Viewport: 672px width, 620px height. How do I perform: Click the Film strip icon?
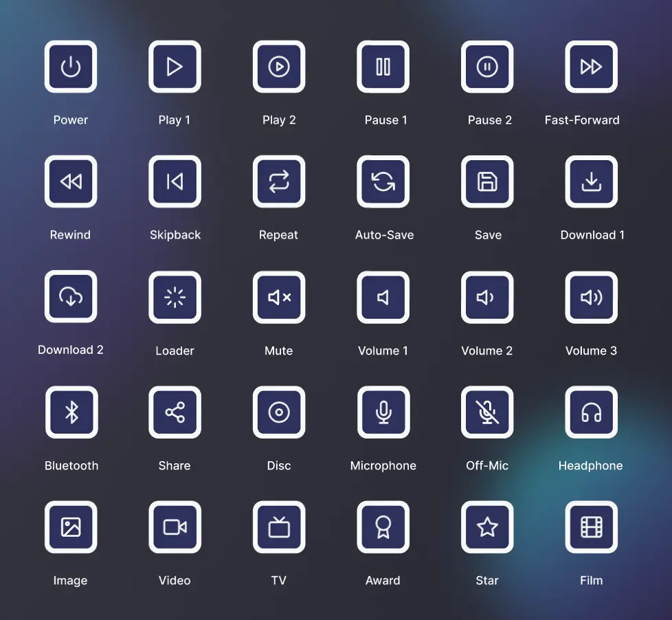tap(592, 528)
